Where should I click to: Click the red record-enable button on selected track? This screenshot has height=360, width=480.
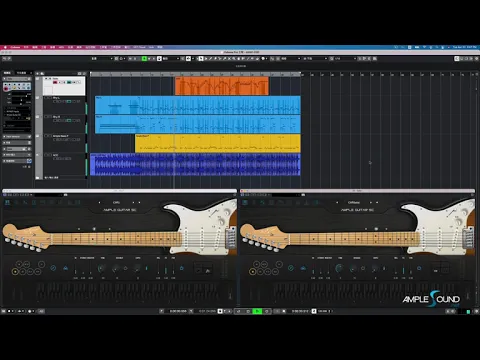tap(55, 82)
